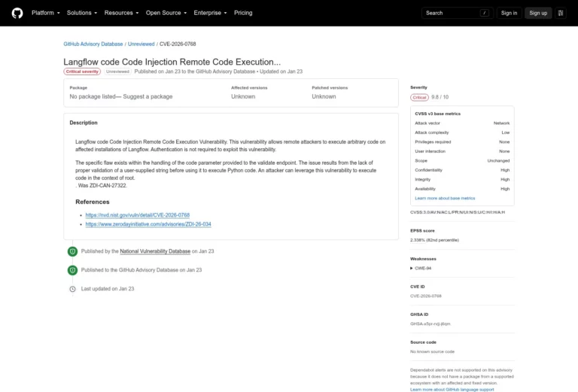The image size is (578, 392).
Task: Select the GHSA ID value
Action: pos(430,324)
